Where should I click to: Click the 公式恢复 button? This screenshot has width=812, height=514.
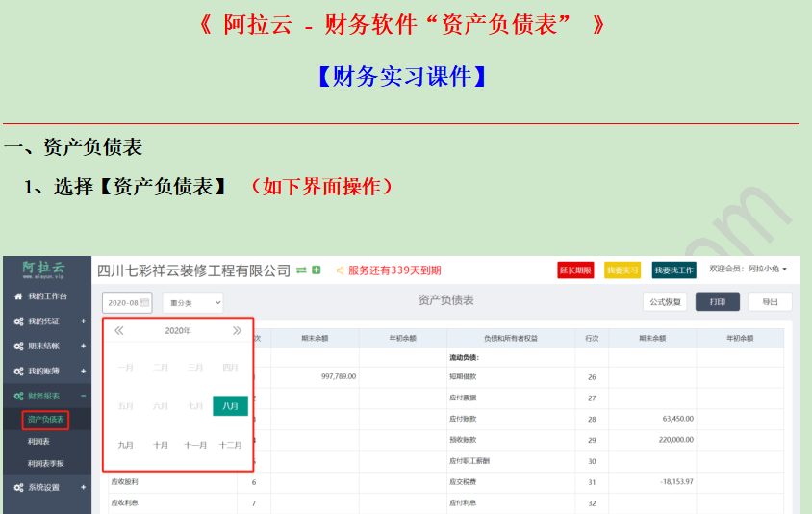(x=665, y=302)
